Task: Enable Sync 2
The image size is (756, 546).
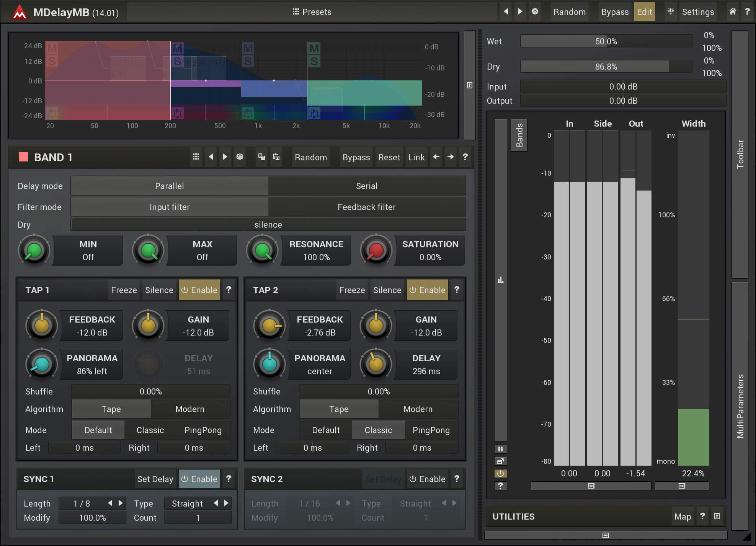Action: [427, 479]
